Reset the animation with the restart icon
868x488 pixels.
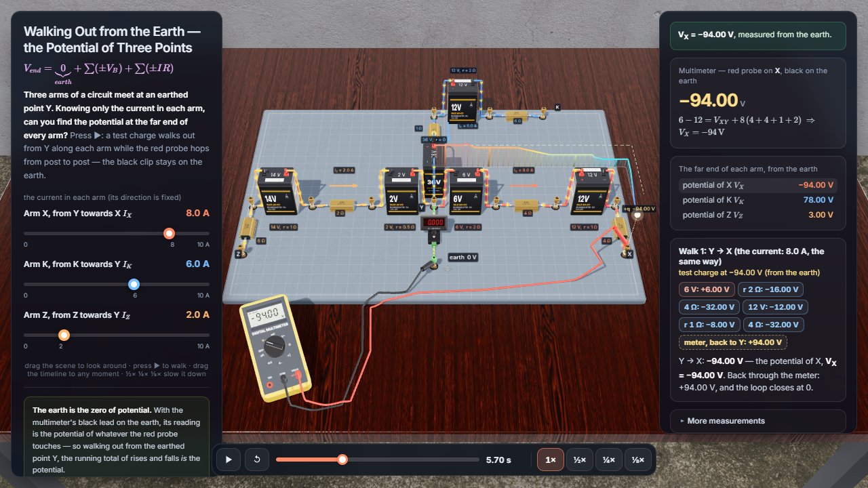257,460
